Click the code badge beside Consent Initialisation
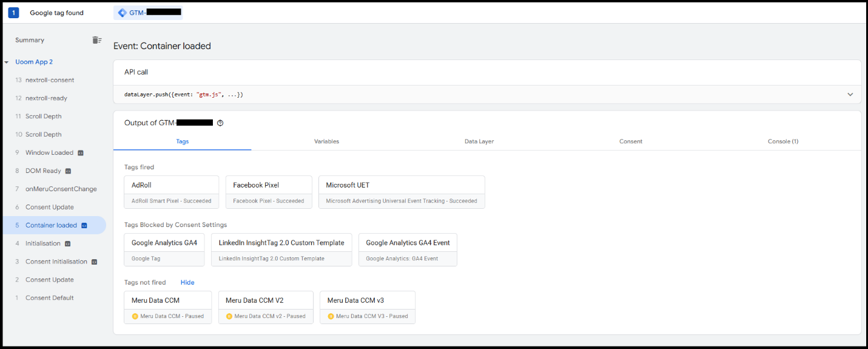 [94, 262]
